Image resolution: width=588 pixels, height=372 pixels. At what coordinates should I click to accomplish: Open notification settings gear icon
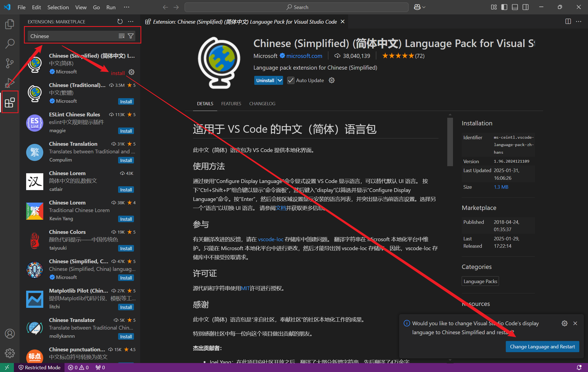click(564, 323)
